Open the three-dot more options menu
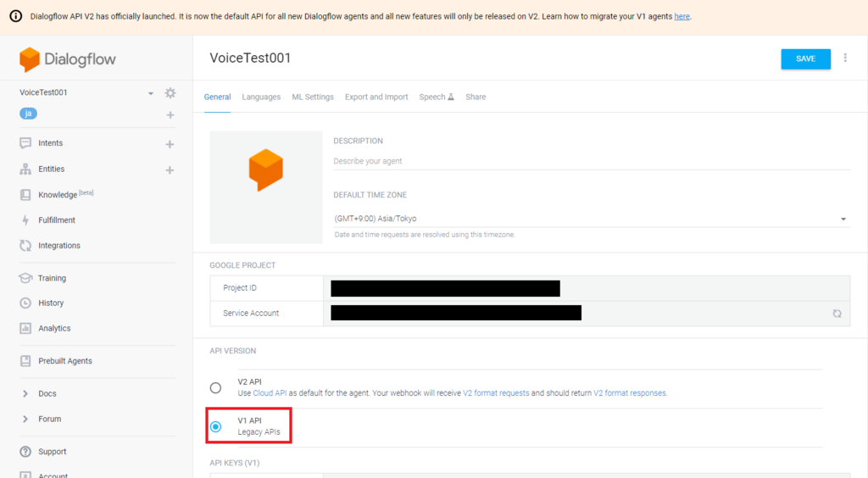Image resolution: width=868 pixels, height=478 pixels. (x=845, y=58)
